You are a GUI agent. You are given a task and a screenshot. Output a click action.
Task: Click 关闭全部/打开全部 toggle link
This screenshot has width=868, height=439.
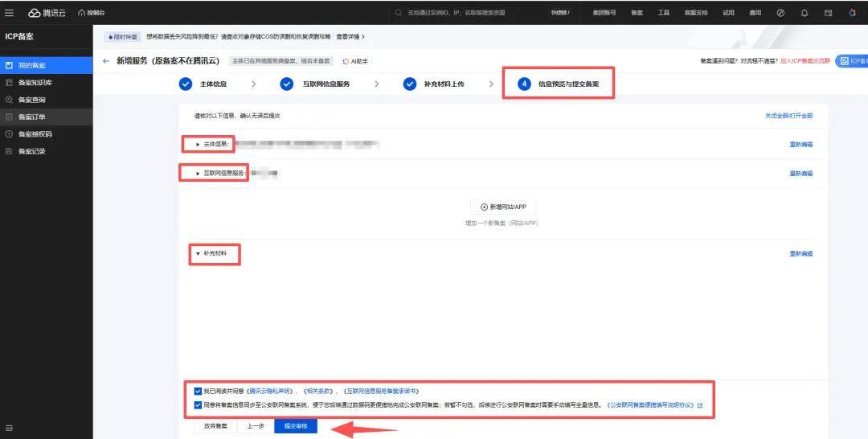(789, 117)
